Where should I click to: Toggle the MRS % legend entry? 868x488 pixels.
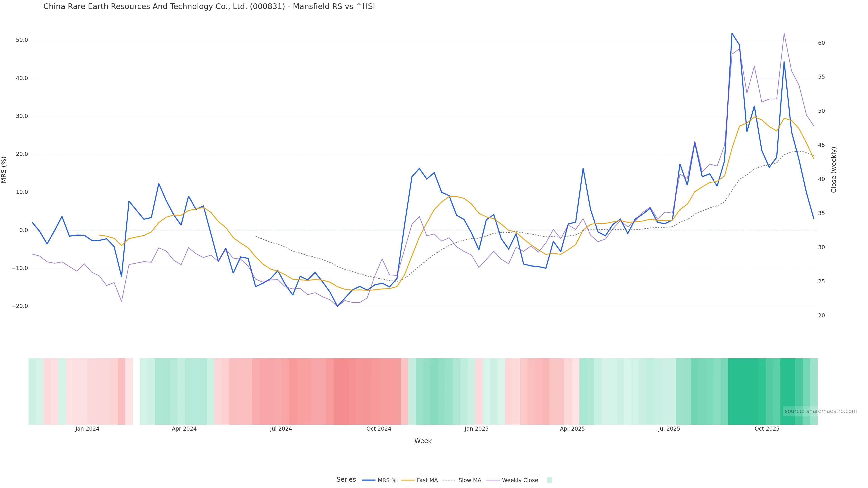pyautogui.click(x=387, y=480)
